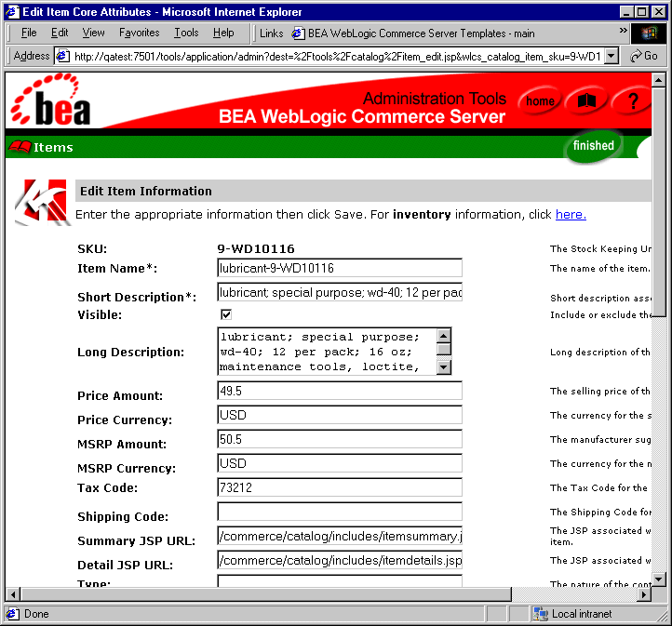This screenshot has height=626, width=672.
Task: Click the Local intranet zone icon
Action: coord(541,614)
